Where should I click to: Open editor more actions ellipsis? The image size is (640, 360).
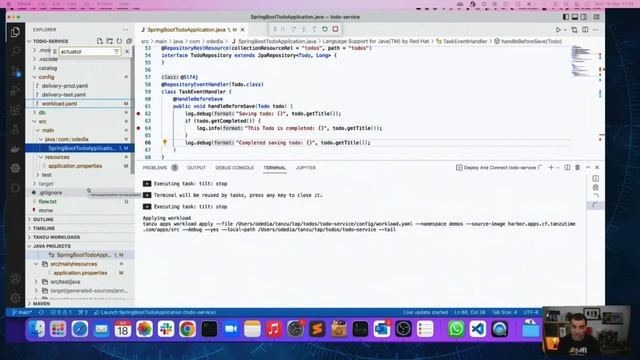click(596, 30)
